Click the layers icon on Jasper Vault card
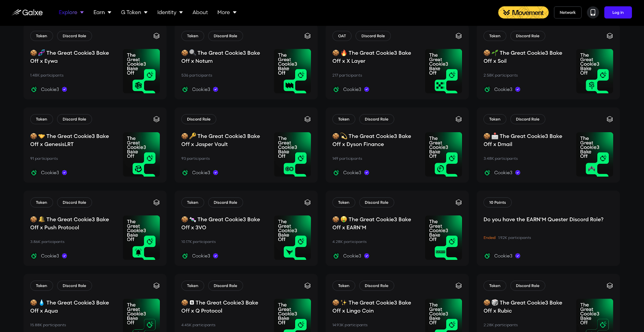644x332 pixels. click(308, 120)
